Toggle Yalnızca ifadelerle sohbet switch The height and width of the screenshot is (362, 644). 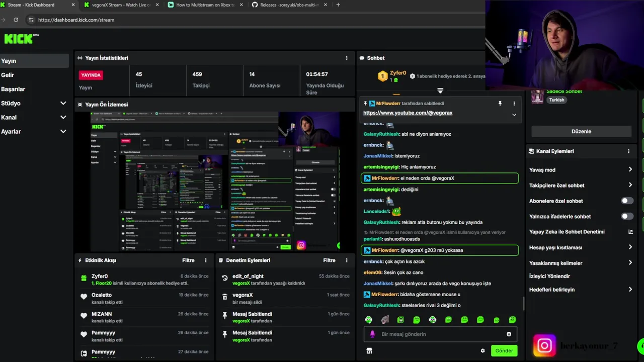(x=626, y=216)
